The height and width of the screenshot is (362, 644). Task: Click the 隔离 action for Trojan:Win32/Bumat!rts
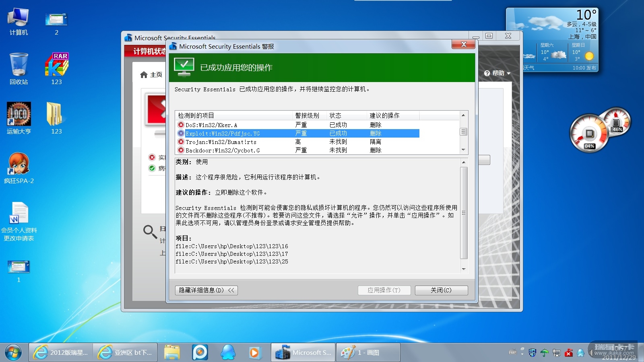pos(376,142)
